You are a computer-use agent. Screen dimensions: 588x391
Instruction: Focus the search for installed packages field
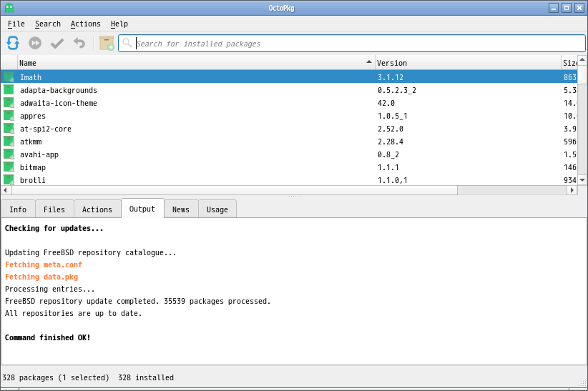point(352,44)
